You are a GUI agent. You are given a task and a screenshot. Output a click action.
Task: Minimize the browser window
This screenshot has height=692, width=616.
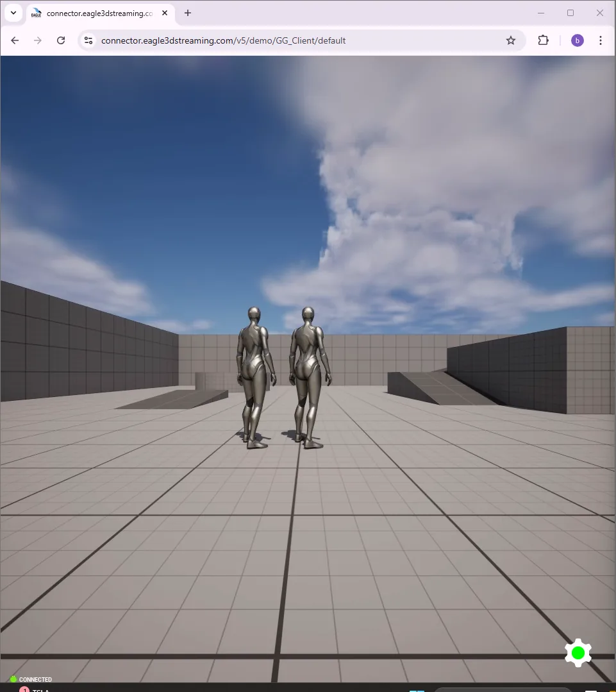coord(540,13)
